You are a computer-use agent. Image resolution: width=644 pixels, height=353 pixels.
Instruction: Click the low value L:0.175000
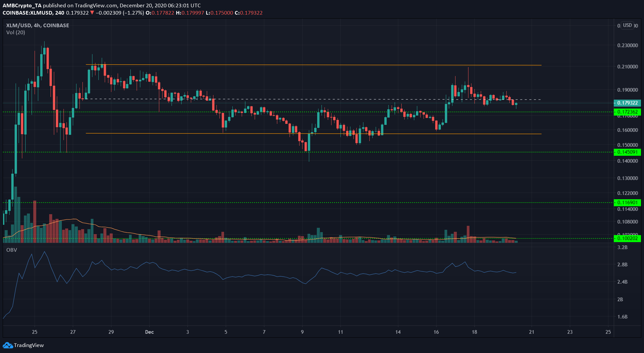pyautogui.click(x=219, y=13)
